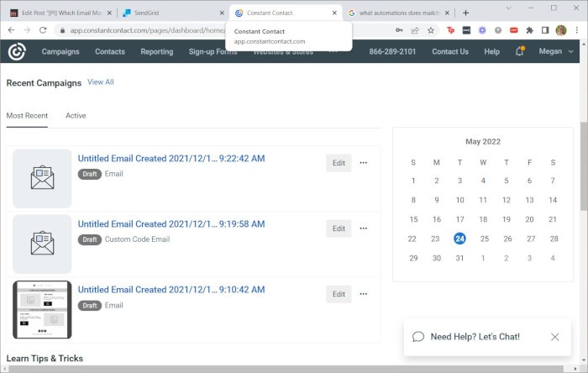Click the Draft badge of 9:22:42 AM email

pos(90,174)
